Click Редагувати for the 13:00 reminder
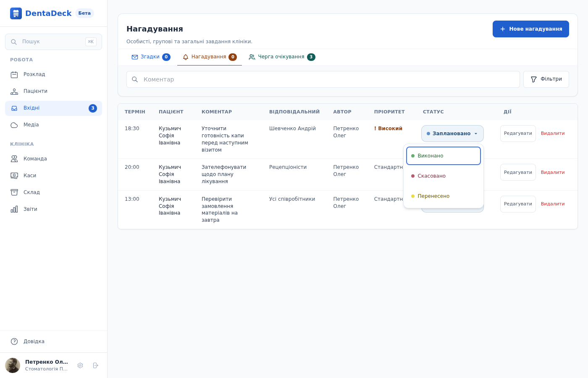This screenshot has height=378, width=588. (518, 204)
